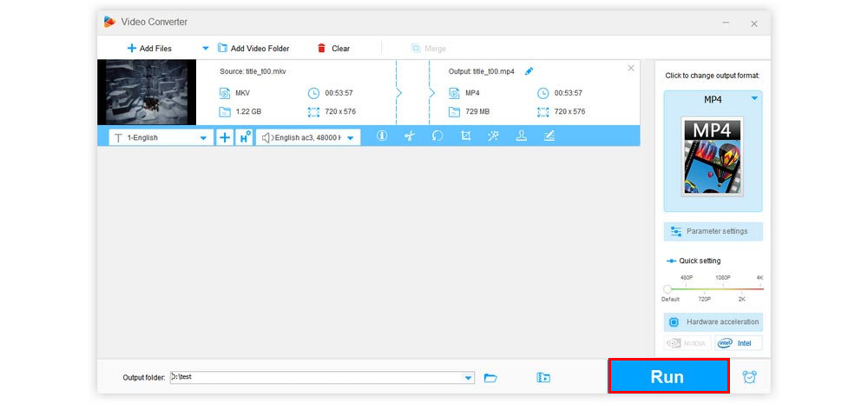Click the Quick setting resolution slider handle
This screenshot has height=404, width=868.
point(667,288)
